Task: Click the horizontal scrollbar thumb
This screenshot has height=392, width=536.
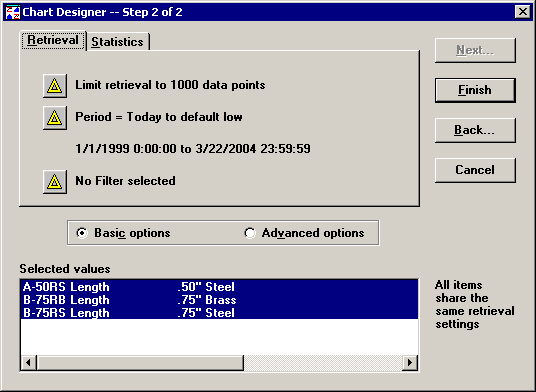Action: (x=140, y=362)
